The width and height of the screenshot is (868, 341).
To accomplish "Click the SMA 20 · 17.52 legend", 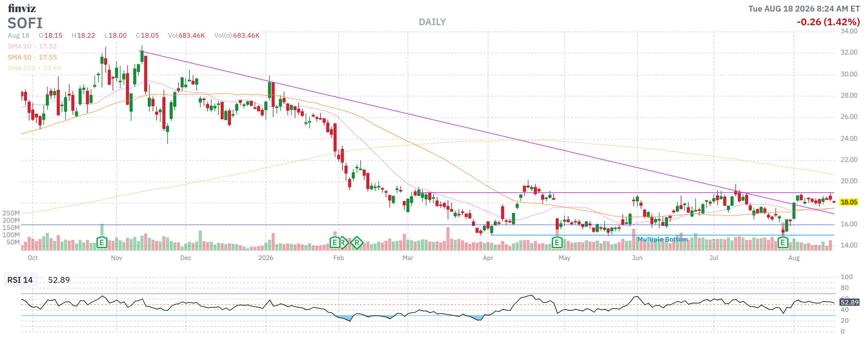I will coord(32,46).
